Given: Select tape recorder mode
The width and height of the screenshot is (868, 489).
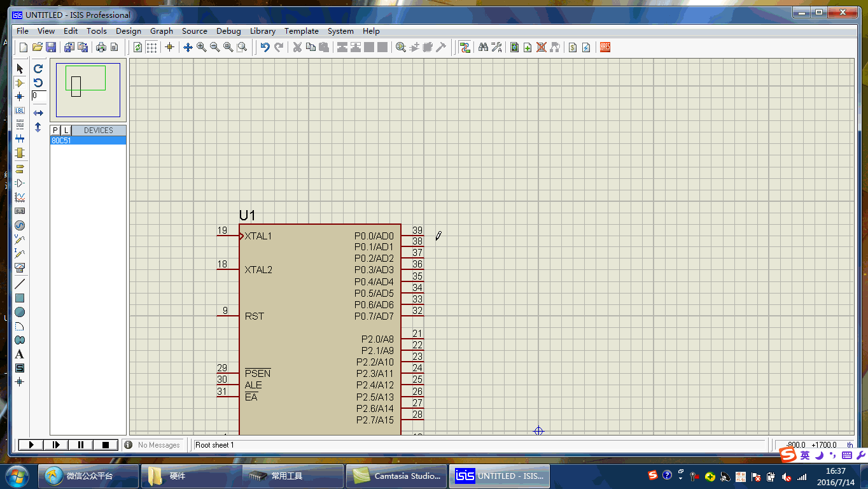Looking at the screenshot, I should pos(20,211).
